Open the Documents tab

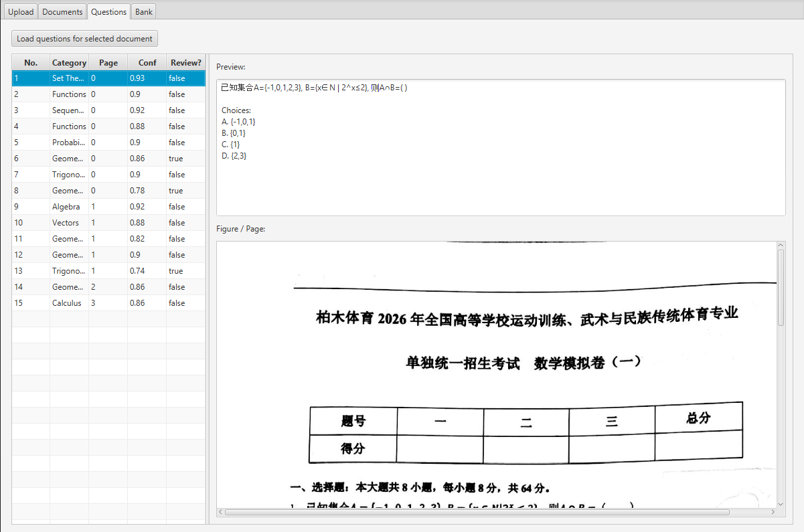[x=62, y=11]
